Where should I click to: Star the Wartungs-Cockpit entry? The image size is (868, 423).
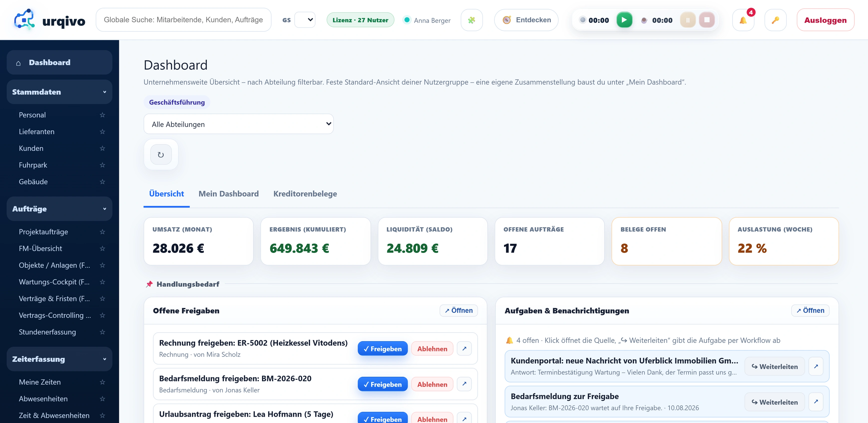point(102,282)
